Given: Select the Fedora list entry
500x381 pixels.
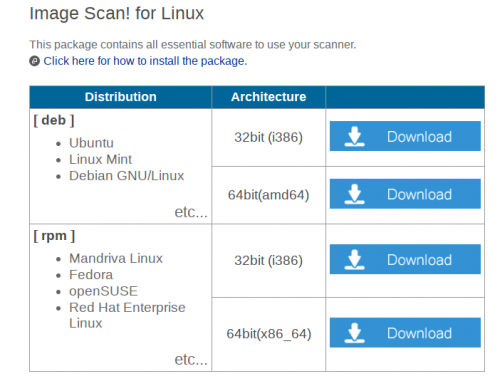Looking at the screenshot, I should coord(91,275).
